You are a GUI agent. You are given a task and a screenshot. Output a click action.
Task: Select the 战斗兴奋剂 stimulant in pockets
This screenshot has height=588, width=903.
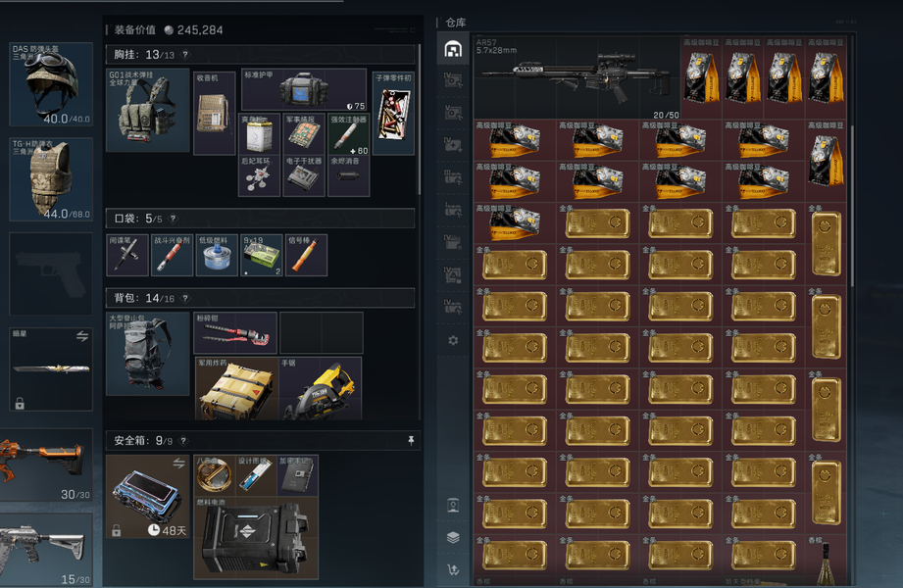click(x=172, y=255)
